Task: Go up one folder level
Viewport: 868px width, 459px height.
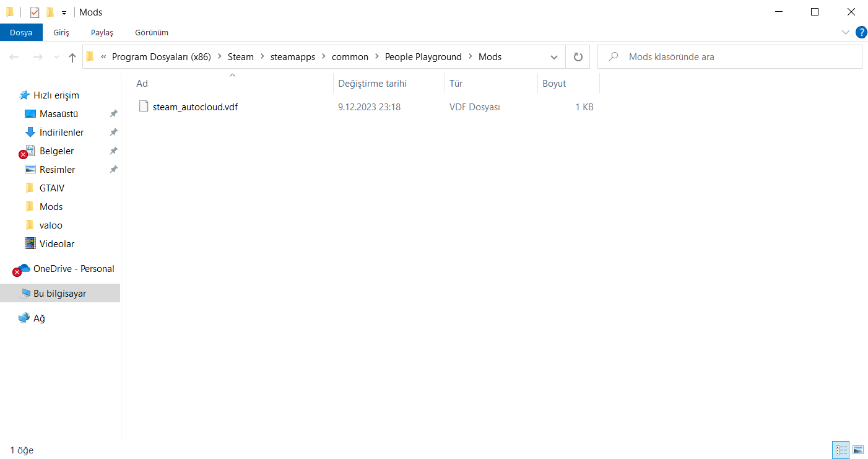Action: [x=72, y=57]
